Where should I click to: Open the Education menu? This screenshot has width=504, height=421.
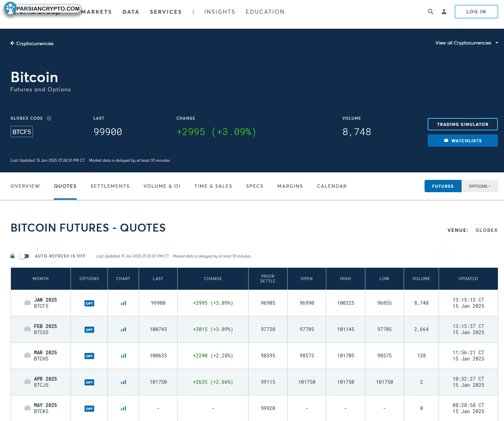(265, 12)
